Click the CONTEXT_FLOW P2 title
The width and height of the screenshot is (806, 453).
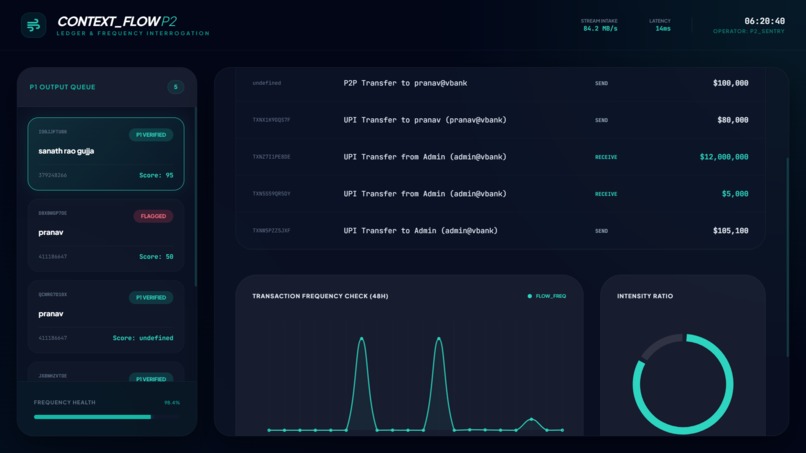tap(117, 22)
